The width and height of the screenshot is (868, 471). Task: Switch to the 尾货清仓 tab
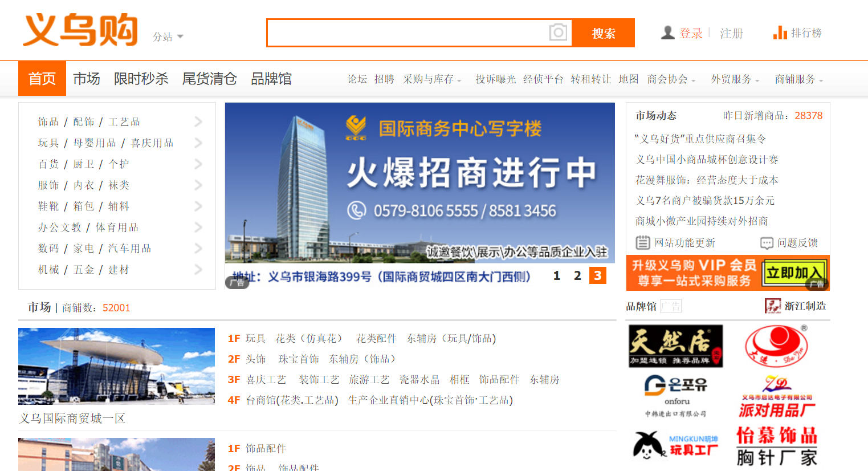(x=210, y=79)
